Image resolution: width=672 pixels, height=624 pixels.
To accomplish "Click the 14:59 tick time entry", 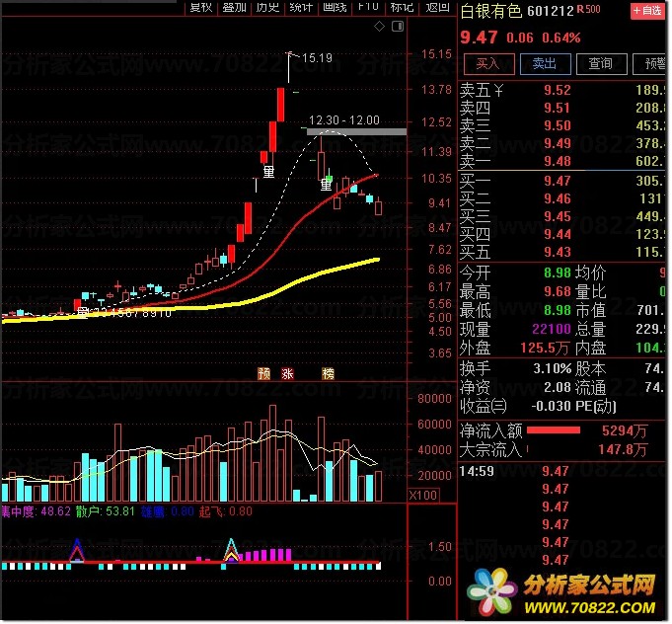I will [477, 471].
